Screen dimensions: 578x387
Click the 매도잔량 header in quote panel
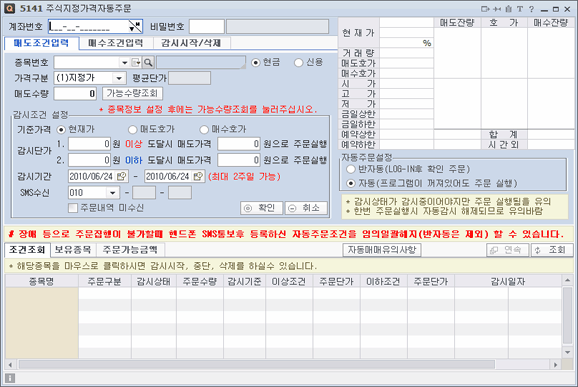tap(457, 23)
